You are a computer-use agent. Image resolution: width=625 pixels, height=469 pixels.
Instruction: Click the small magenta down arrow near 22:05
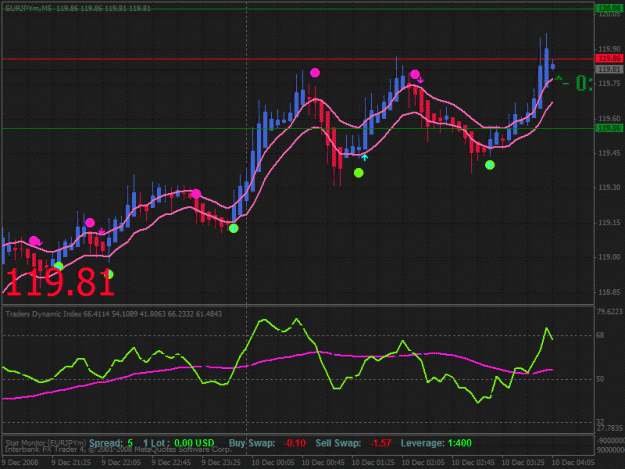[x=102, y=231]
